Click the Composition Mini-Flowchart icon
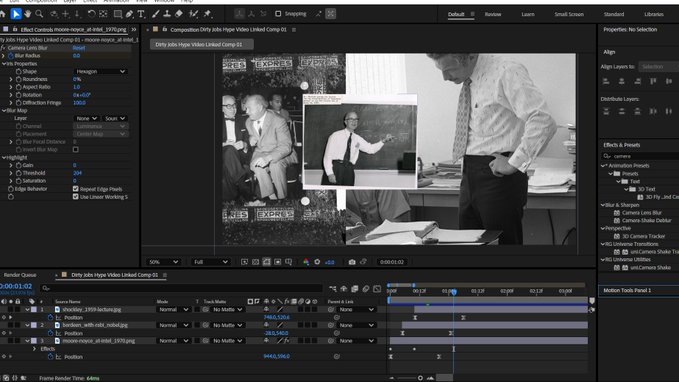679x382 pixels. (x=333, y=289)
